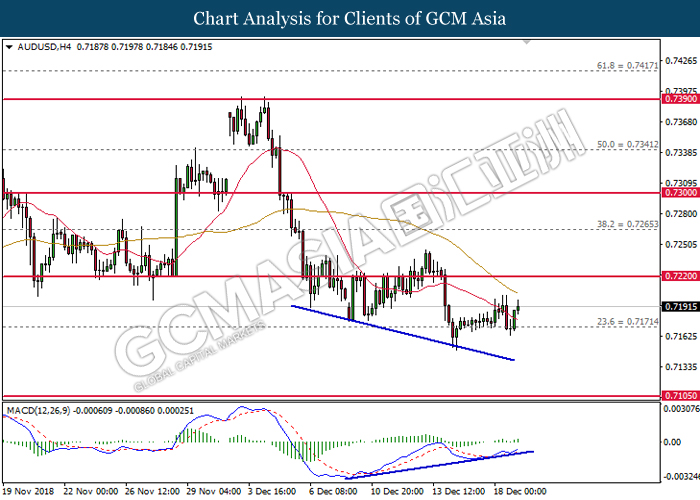Select the Fibonacci label 23.6 = 0.71714

627,322
